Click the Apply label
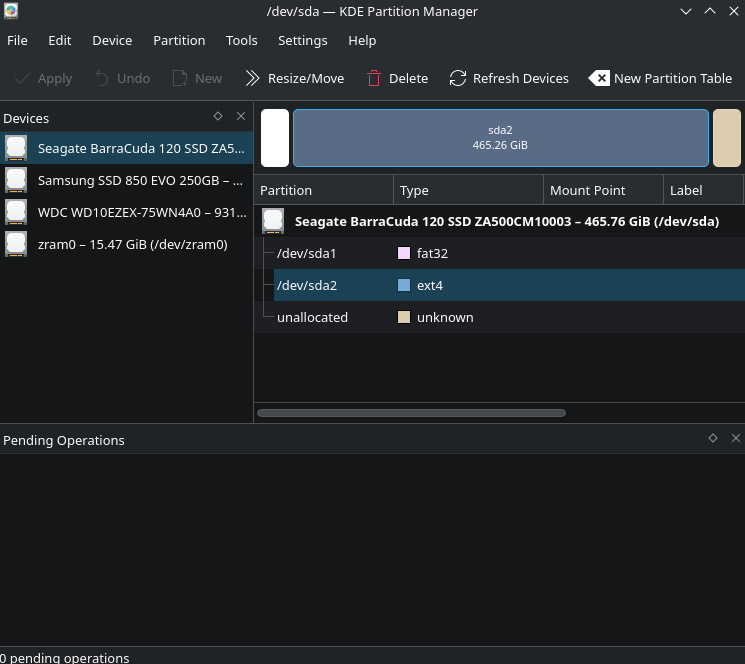This screenshot has height=664, width=745. tap(55, 78)
